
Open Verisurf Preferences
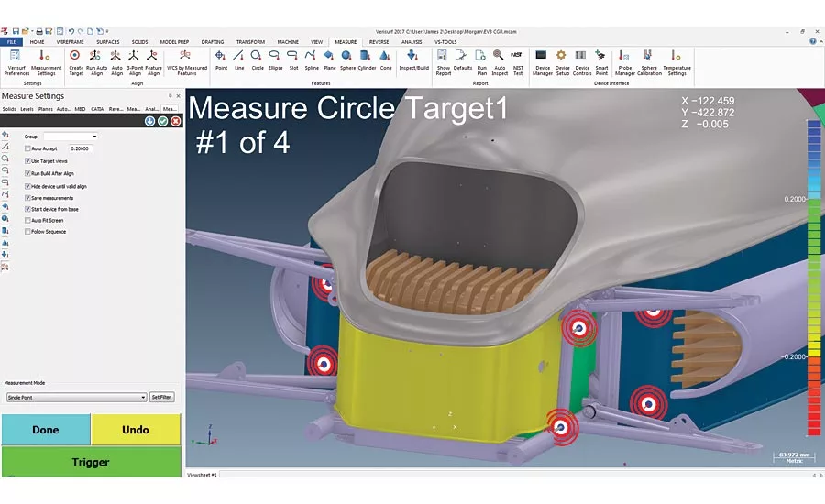point(16,63)
